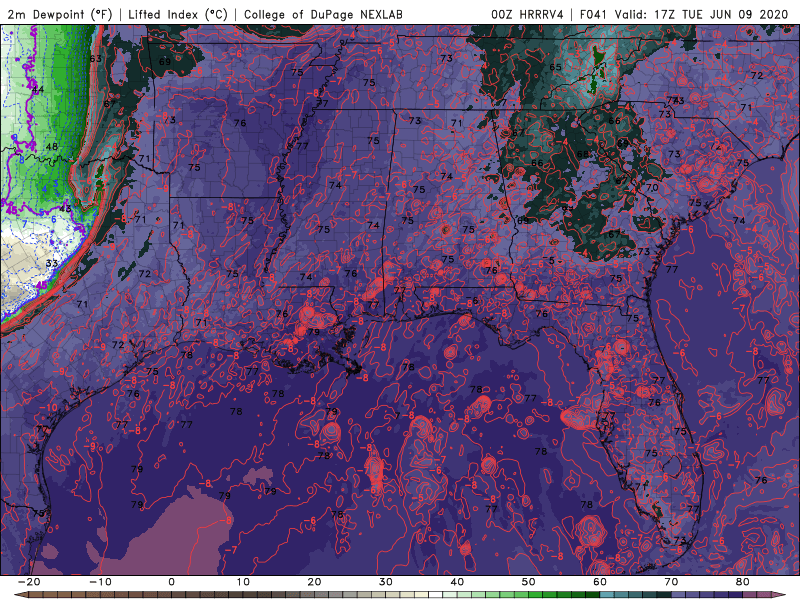
Task: Click the '68' dewpoint value on the map
Action: tap(583, 154)
